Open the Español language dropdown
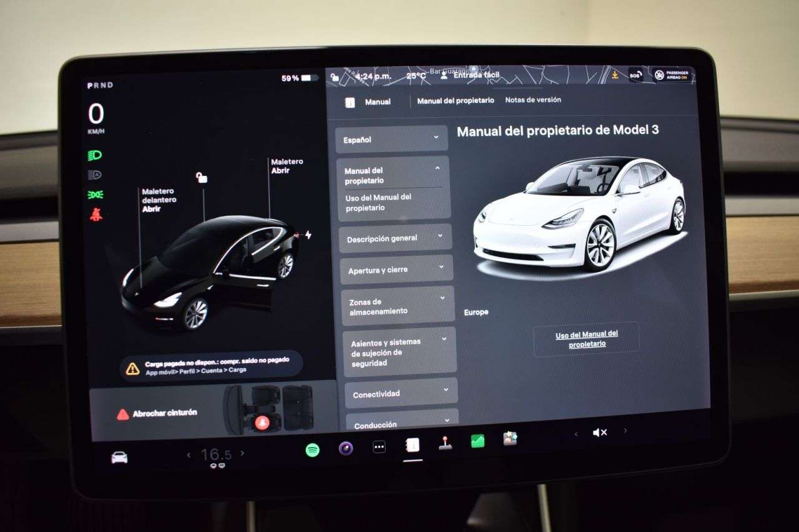The height and width of the screenshot is (532, 799). pyautogui.click(x=391, y=139)
